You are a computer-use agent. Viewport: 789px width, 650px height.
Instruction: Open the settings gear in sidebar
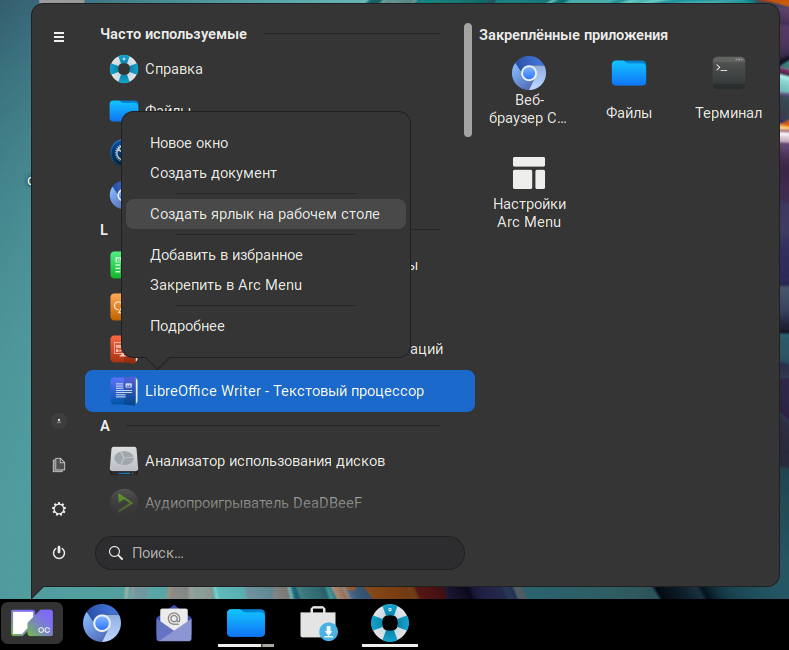coord(59,509)
